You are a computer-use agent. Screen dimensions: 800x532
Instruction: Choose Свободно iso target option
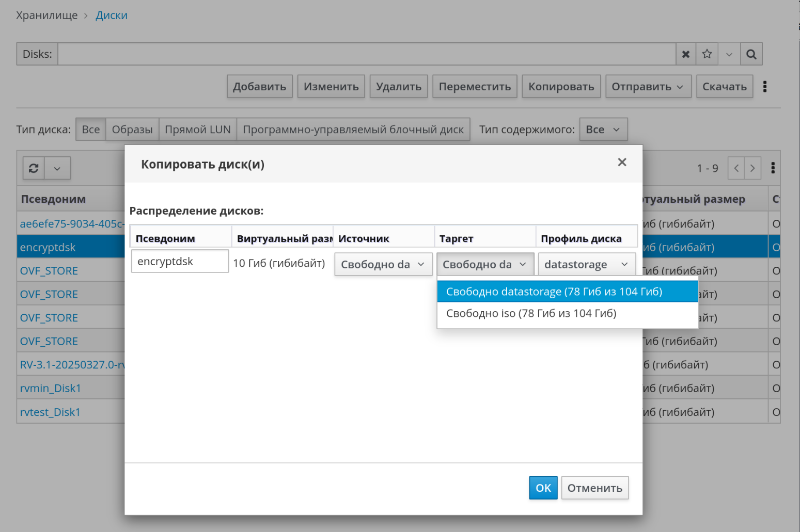pos(531,313)
